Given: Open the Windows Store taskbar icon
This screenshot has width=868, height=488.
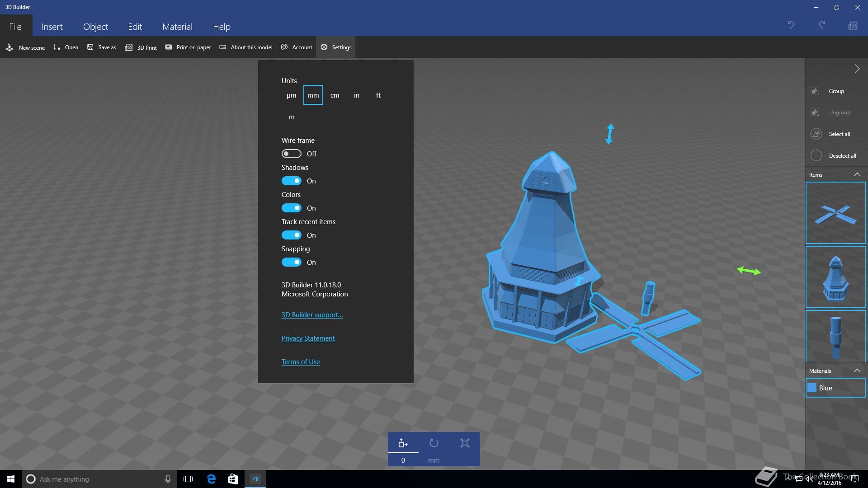Looking at the screenshot, I should 233,479.
